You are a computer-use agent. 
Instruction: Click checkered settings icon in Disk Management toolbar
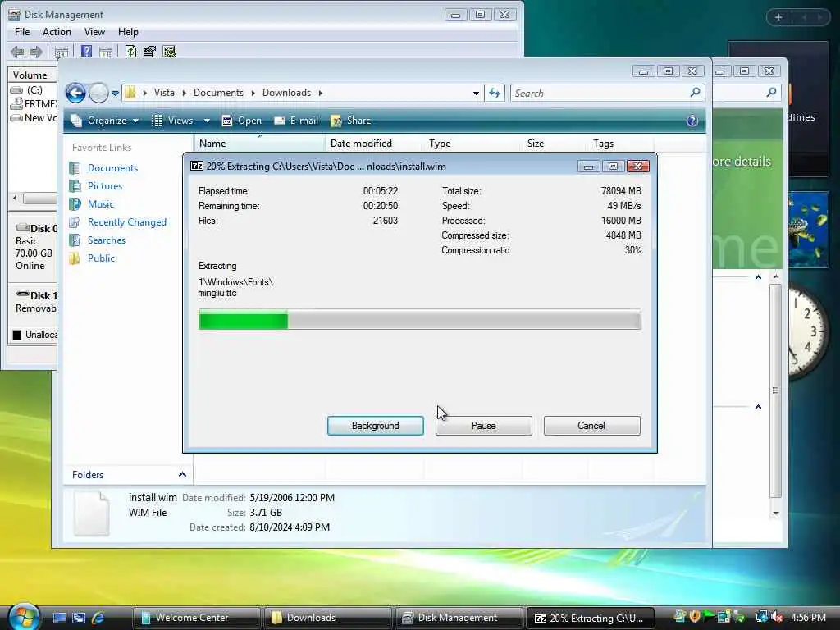point(169,52)
